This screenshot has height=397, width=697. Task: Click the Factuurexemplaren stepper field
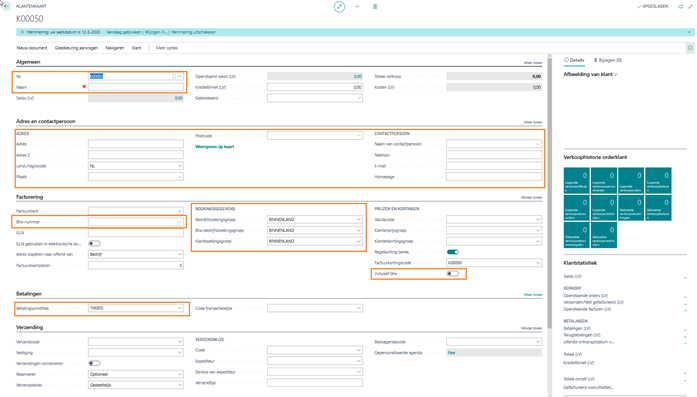[x=136, y=265]
